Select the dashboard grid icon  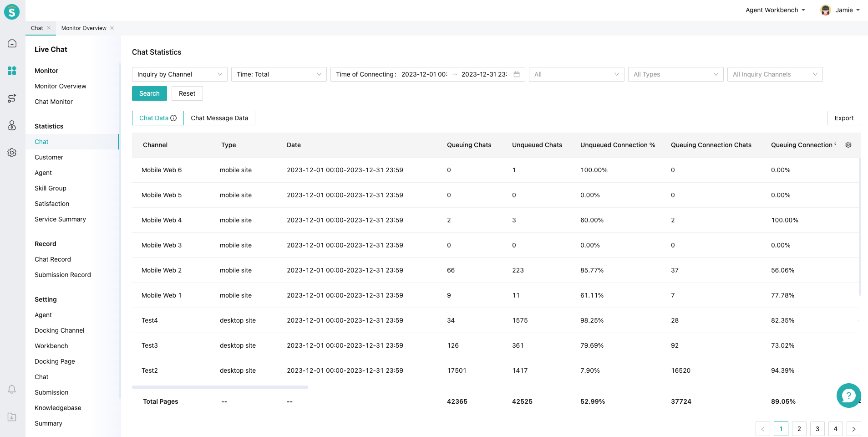[12, 71]
